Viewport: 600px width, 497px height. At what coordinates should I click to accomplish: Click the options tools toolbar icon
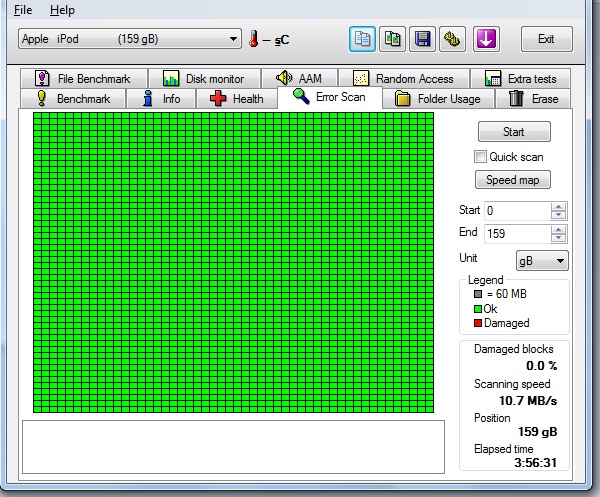pos(454,39)
